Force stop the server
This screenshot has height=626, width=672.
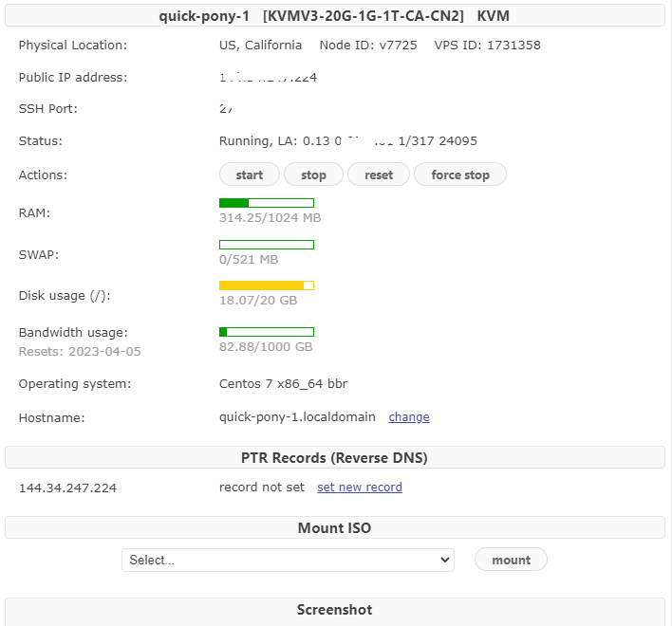(460, 175)
